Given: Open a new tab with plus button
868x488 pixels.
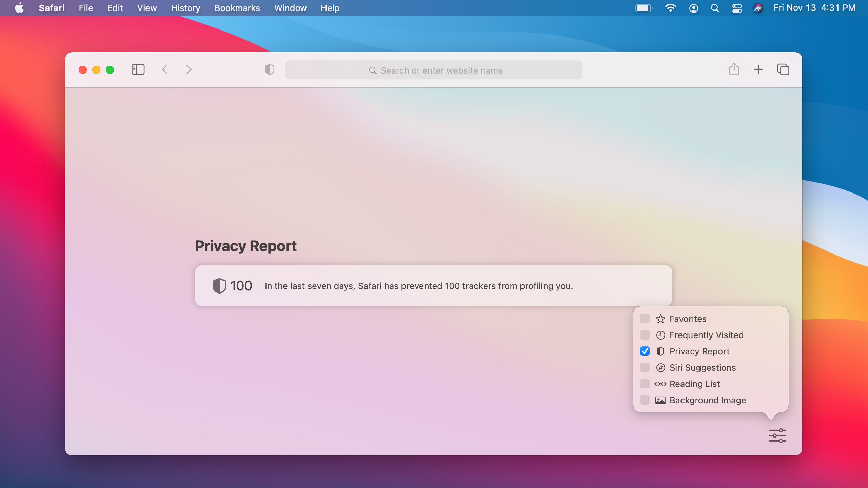Looking at the screenshot, I should 758,69.
